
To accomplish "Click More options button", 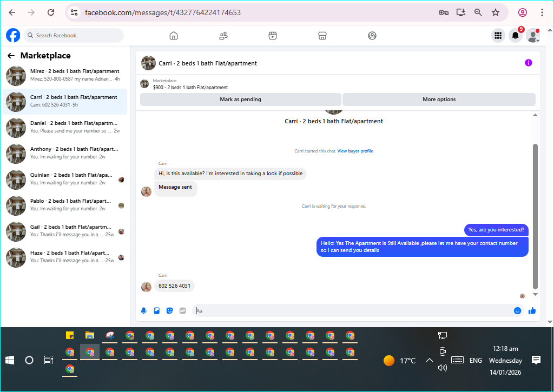I will tap(439, 99).
